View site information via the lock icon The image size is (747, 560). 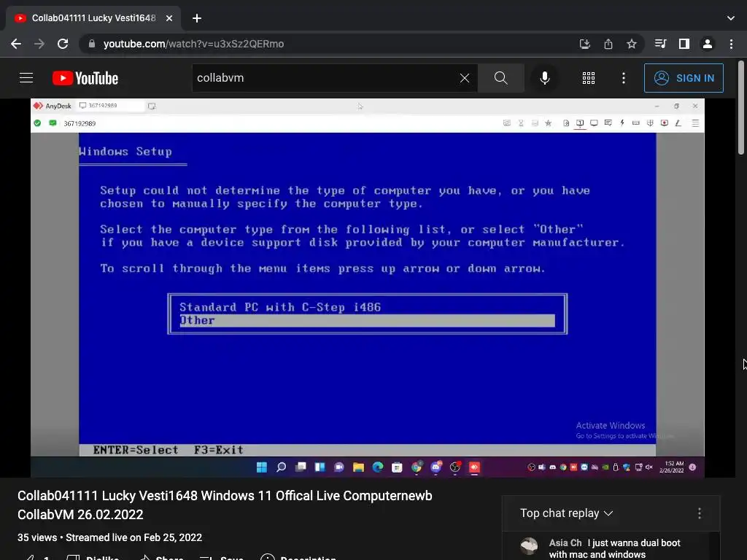click(92, 44)
